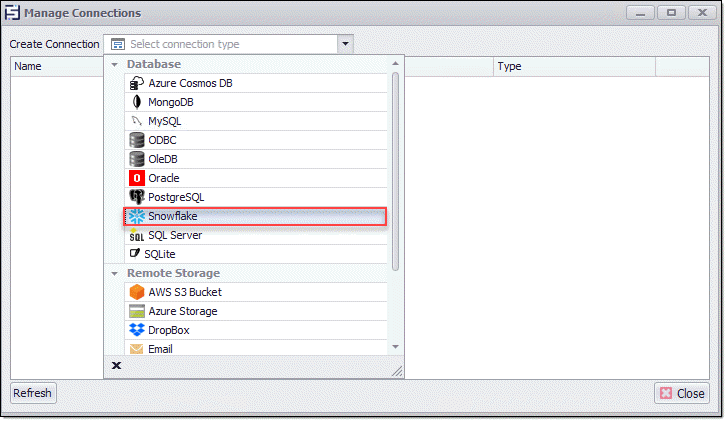Click the Snowflake connection icon
Viewport: 727px width, 422px height.
click(137, 216)
